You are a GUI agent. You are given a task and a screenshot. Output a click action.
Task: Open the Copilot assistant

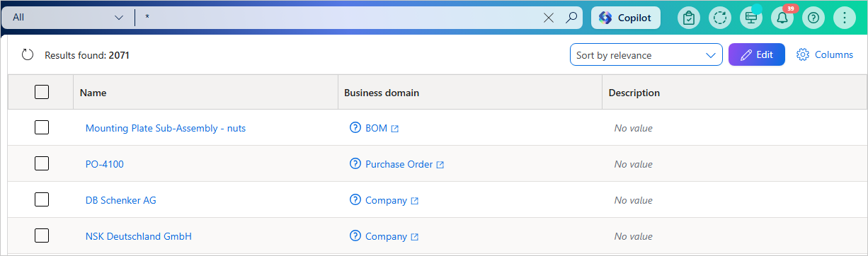coord(626,18)
